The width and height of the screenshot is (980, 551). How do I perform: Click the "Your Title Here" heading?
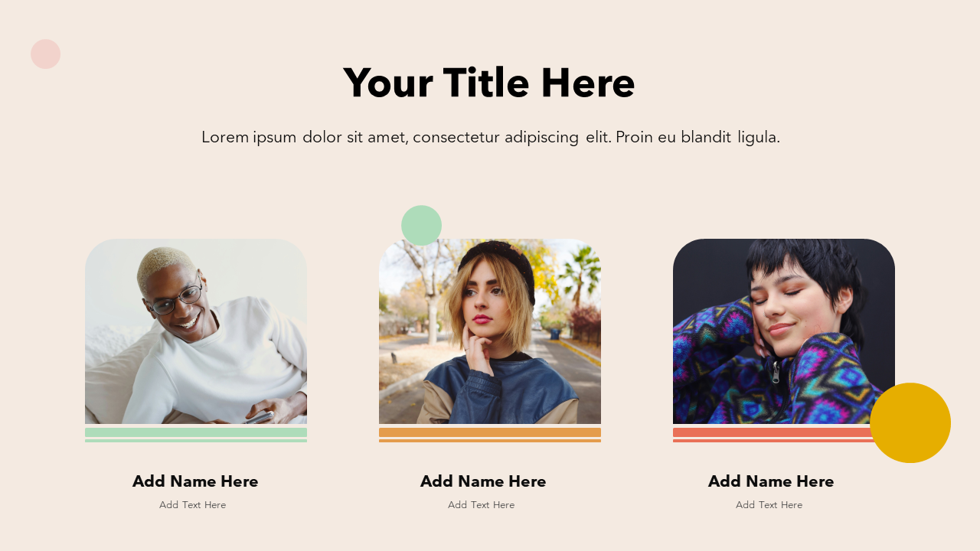point(489,83)
